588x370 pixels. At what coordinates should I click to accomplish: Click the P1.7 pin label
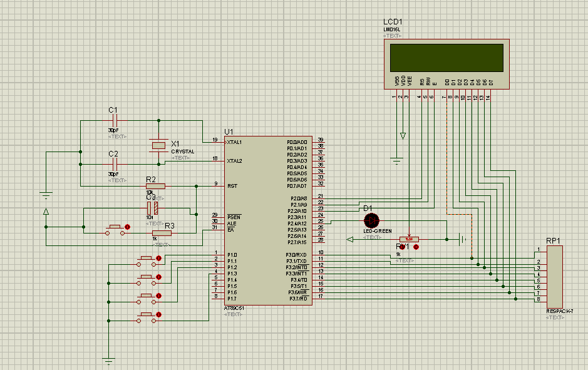[232, 299]
